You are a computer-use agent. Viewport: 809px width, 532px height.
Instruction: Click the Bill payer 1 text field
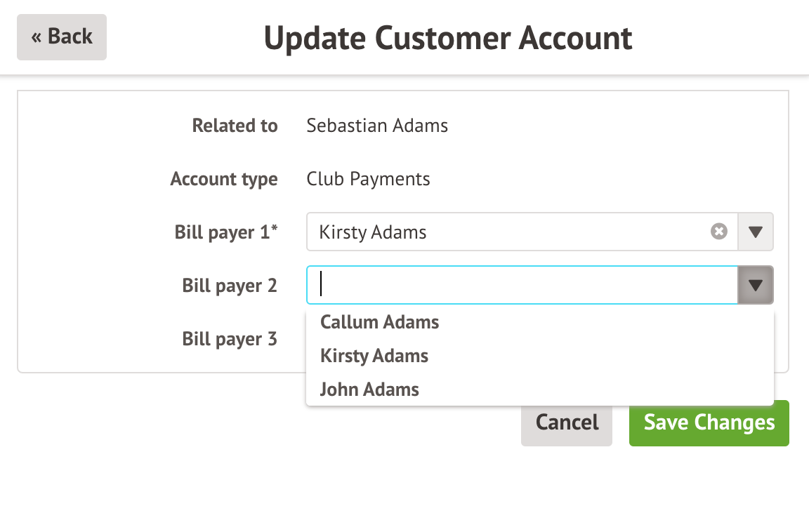[492, 232]
